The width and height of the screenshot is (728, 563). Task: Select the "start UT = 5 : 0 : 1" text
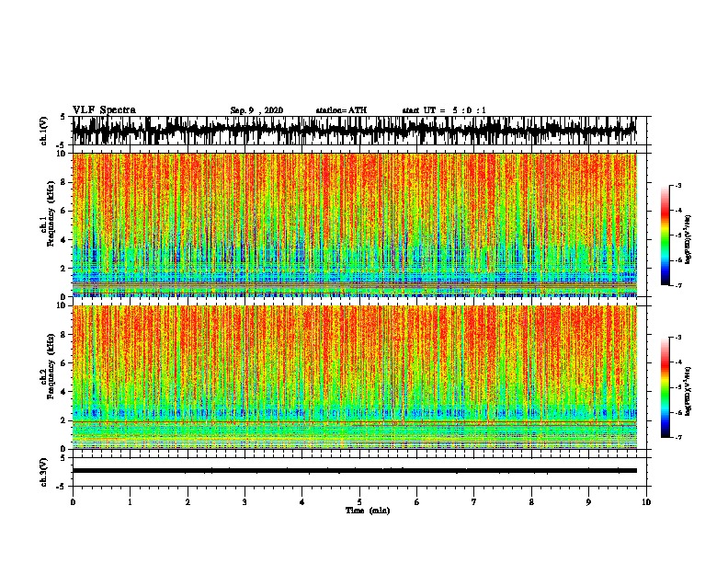[444, 110]
